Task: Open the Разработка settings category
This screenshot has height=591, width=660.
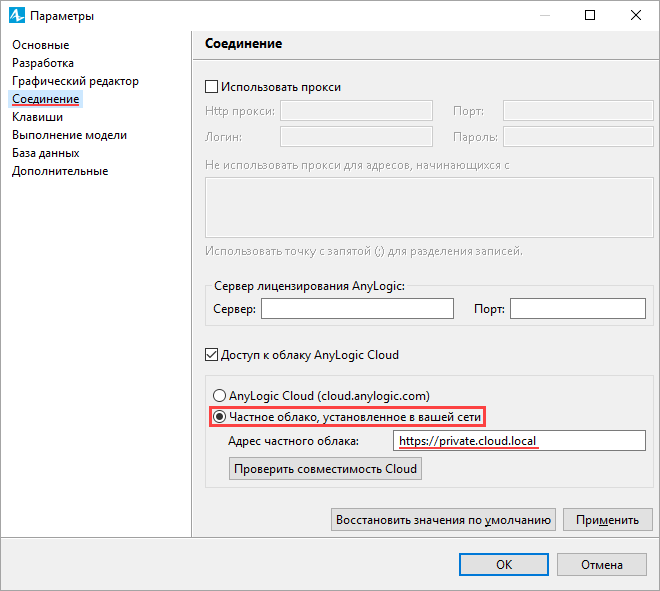Action: 43,63
